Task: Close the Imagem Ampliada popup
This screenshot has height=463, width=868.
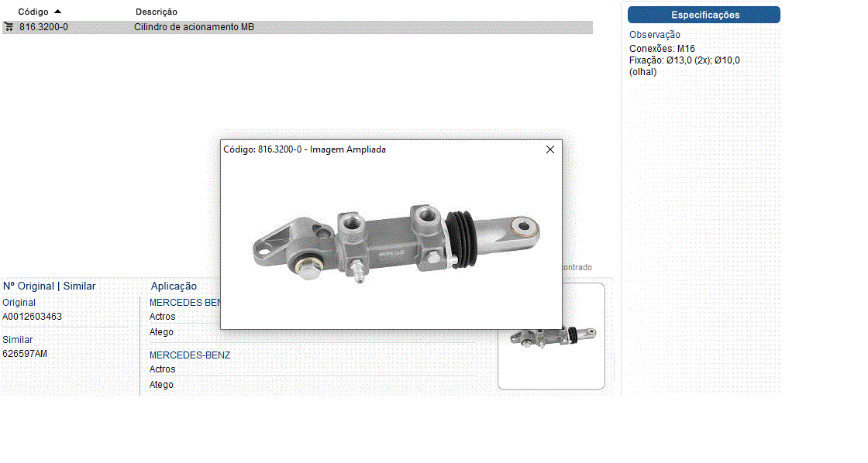Action: tap(550, 149)
